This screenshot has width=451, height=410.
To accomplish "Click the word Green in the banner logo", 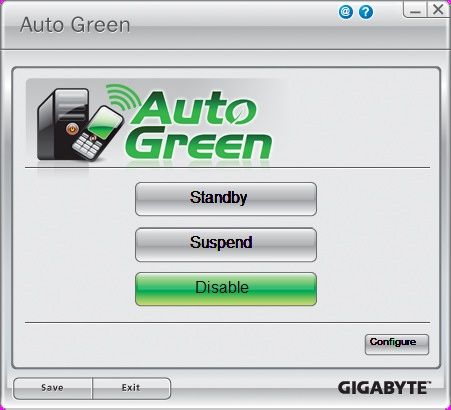I will (199, 144).
